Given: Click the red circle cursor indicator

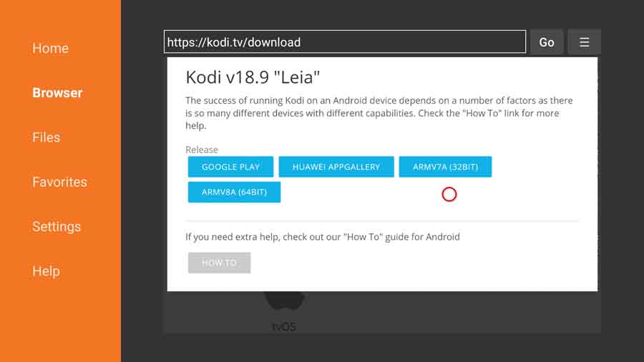Looking at the screenshot, I should tap(449, 194).
